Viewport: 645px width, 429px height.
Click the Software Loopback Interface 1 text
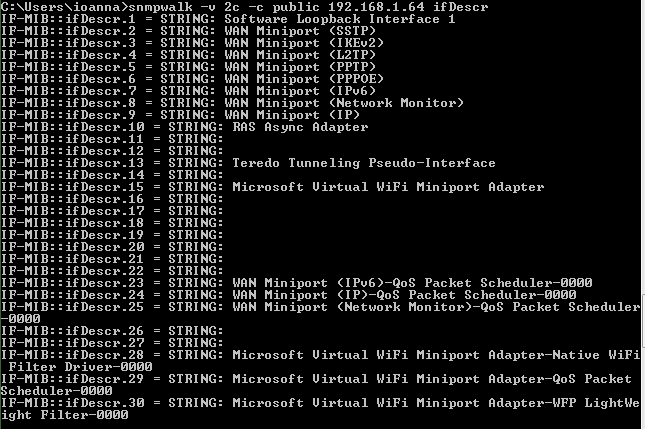click(340, 19)
